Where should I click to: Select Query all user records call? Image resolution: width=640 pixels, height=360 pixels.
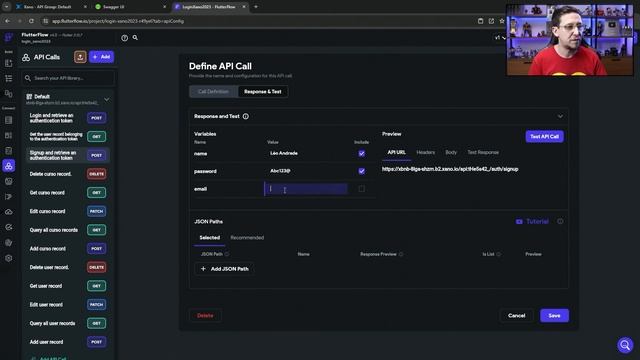coord(67,323)
